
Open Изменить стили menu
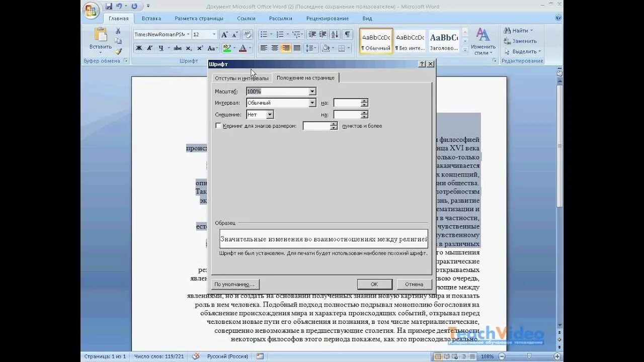pos(484,41)
